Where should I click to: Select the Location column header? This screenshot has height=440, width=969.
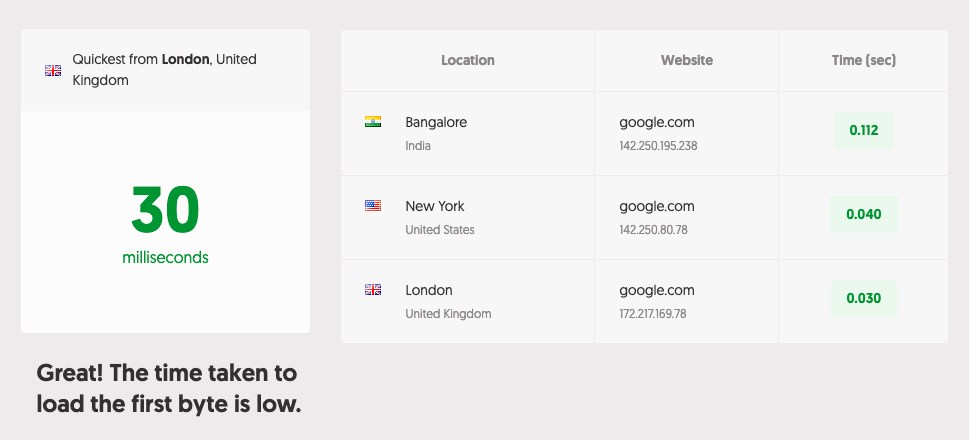[468, 61]
